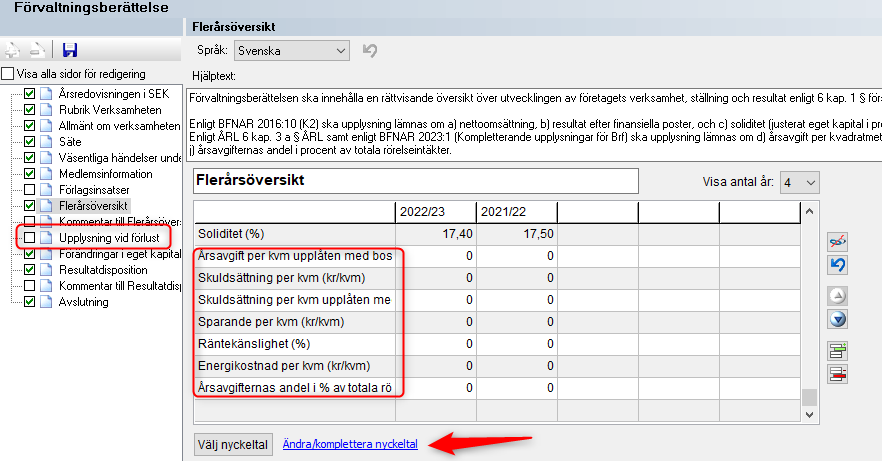
Task: Select Resultatdisposition tree item
Action: [x=103, y=270]
